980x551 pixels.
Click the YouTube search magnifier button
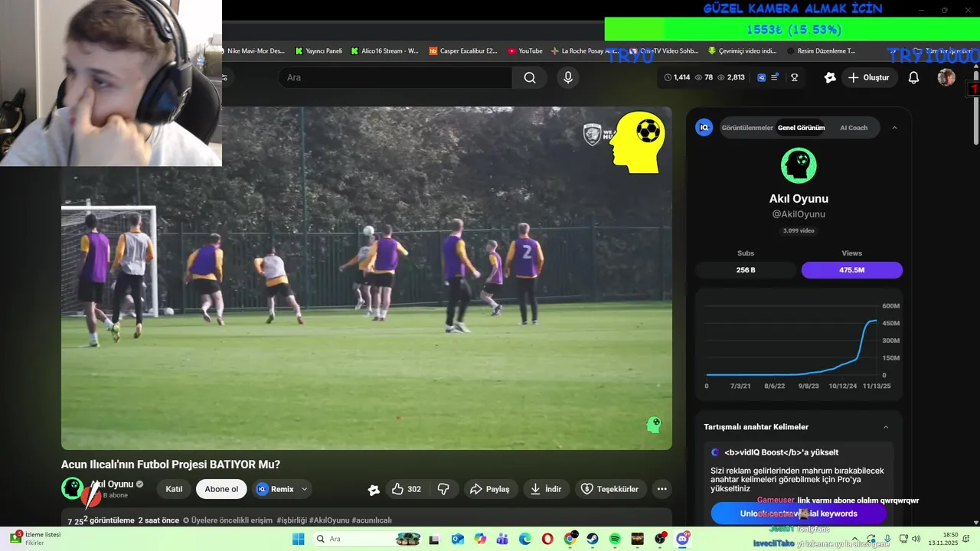530,77
